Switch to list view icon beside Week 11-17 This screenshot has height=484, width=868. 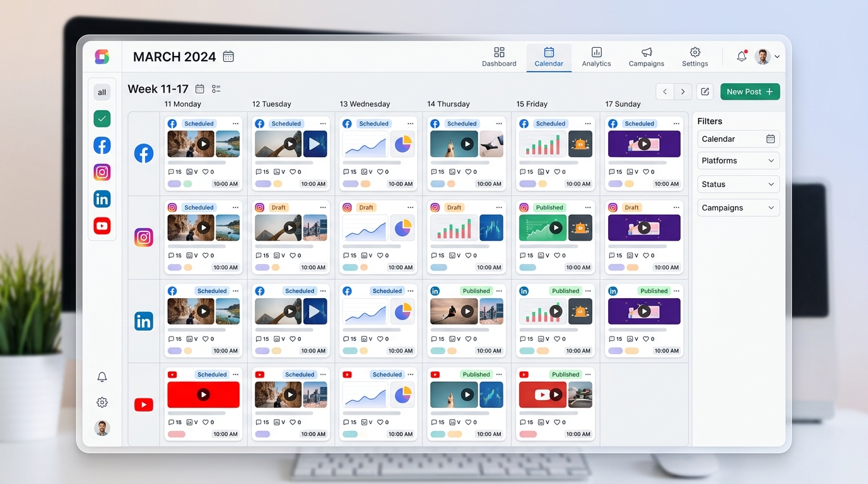coord(216,89)
